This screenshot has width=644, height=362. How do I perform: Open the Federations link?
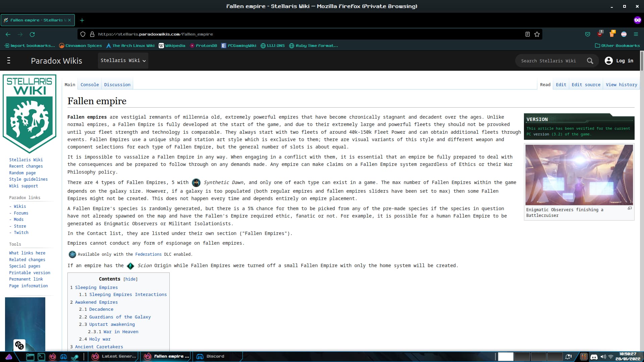148,254
